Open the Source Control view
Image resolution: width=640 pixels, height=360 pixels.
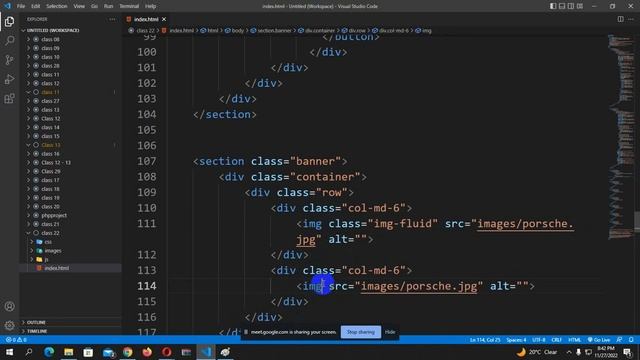(9, 60)
